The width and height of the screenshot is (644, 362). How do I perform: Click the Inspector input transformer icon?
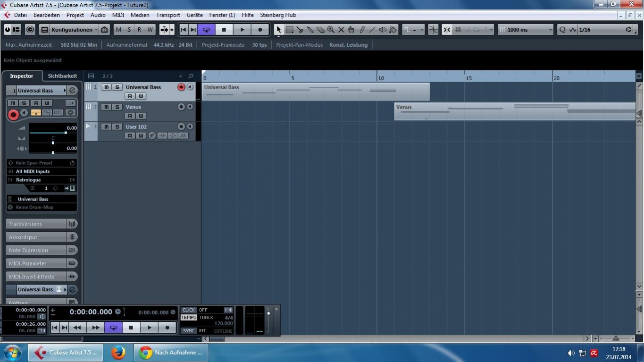point(71,103)
